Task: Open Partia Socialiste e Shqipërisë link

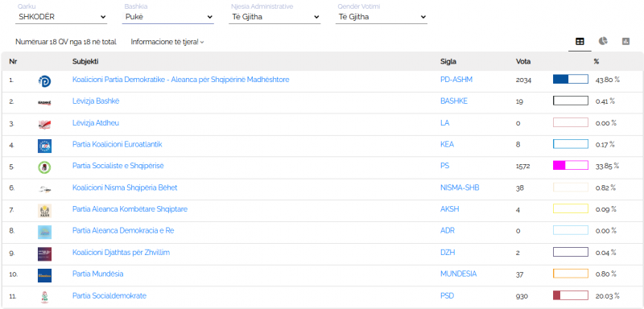Action: click(x=118, y=166)
